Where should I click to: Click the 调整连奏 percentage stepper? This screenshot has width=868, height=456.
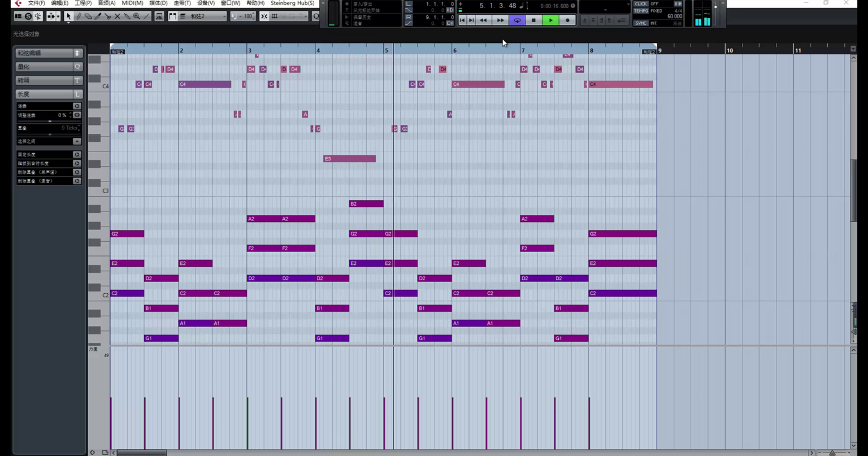[71, 115]
